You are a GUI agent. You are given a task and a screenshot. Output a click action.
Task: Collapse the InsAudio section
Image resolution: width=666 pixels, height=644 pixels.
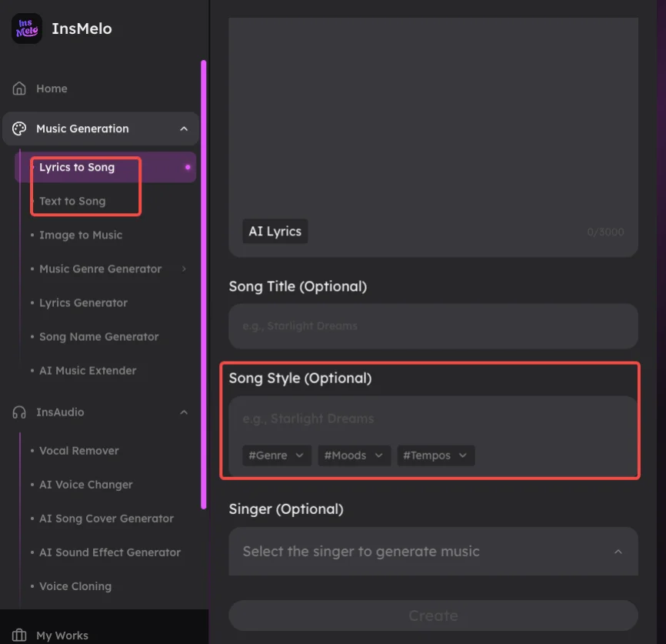[x=185, y=412]
